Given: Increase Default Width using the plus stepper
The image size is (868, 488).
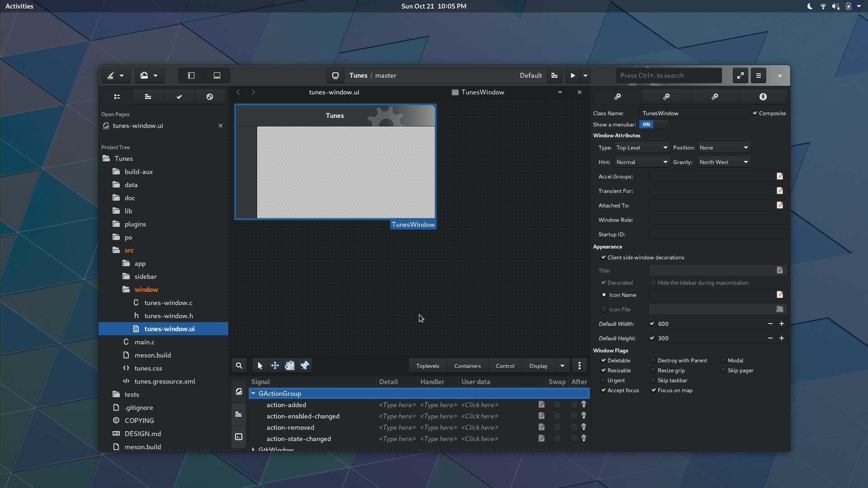Looking at the screenshot, I should [x=781, y=324].
